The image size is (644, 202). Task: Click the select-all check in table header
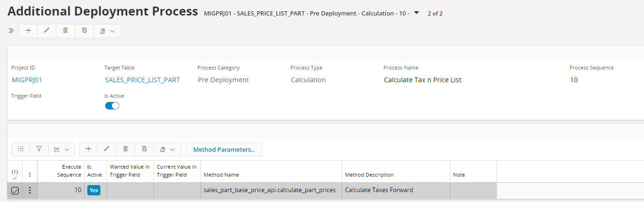15,174
